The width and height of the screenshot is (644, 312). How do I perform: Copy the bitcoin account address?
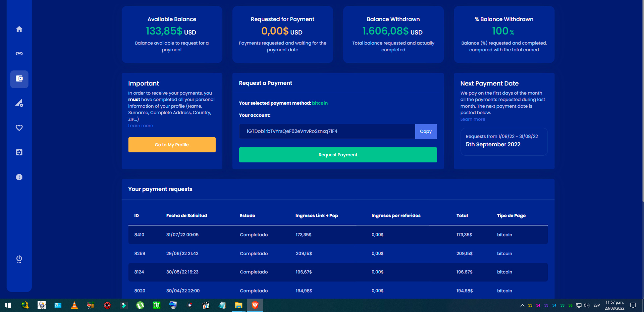coord(426,132)
